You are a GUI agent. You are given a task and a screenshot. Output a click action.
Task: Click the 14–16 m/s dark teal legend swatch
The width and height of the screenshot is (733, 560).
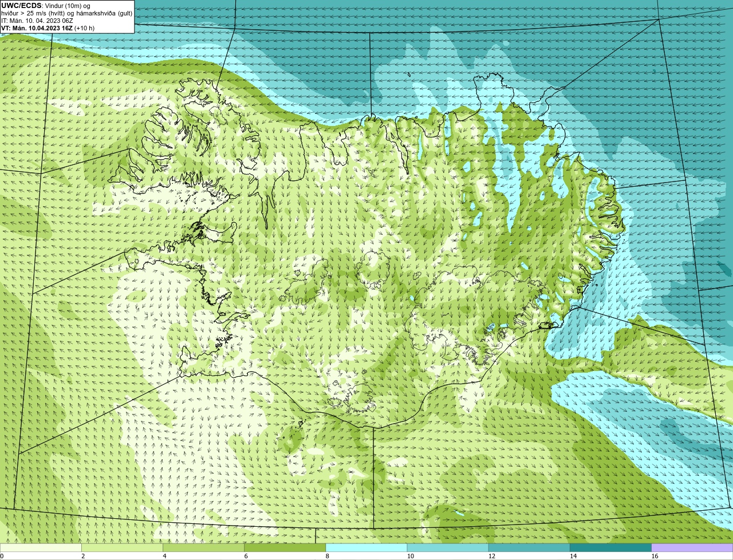[x=610, y=548]
